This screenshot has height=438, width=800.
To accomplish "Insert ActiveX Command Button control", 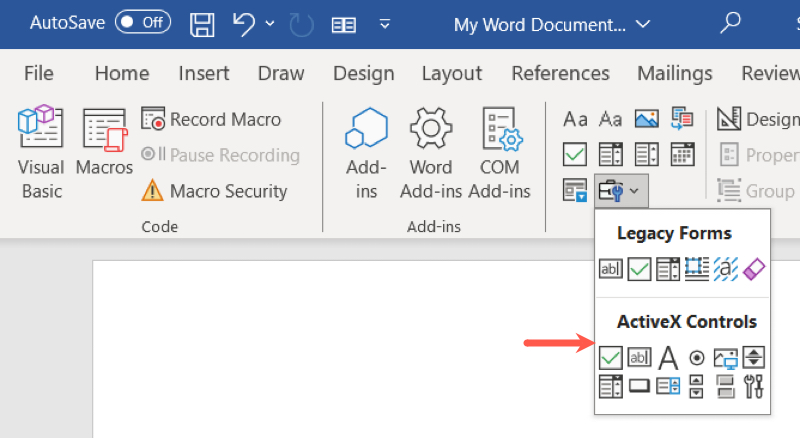I will (639, 386).
